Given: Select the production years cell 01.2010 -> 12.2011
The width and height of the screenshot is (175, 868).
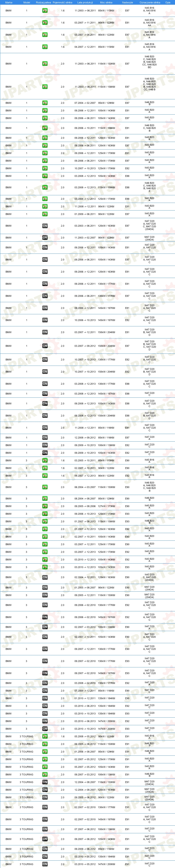Looking at the screenshot, I should pyautogui.click(x=85, y=698).
